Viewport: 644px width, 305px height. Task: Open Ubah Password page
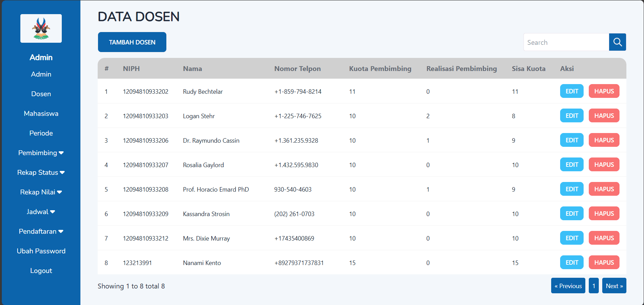(x=41, y=251)
